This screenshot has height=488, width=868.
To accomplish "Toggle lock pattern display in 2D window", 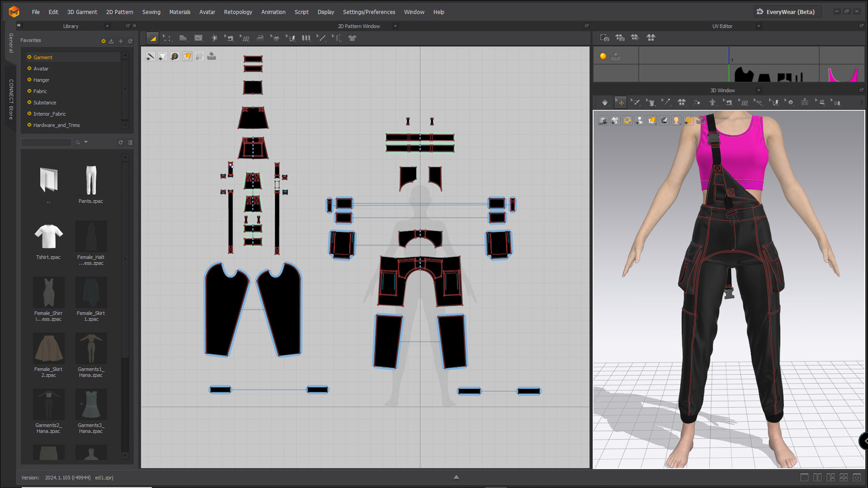I will 200,56.
